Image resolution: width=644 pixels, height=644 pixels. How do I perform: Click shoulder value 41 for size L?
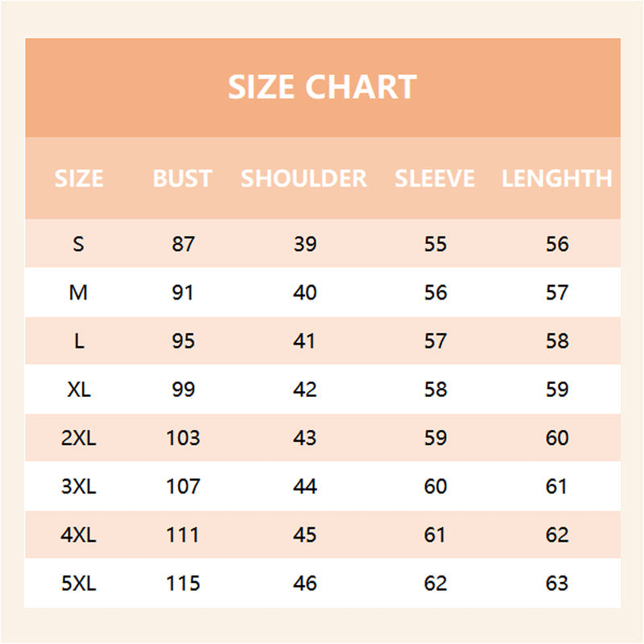point(305,341)
